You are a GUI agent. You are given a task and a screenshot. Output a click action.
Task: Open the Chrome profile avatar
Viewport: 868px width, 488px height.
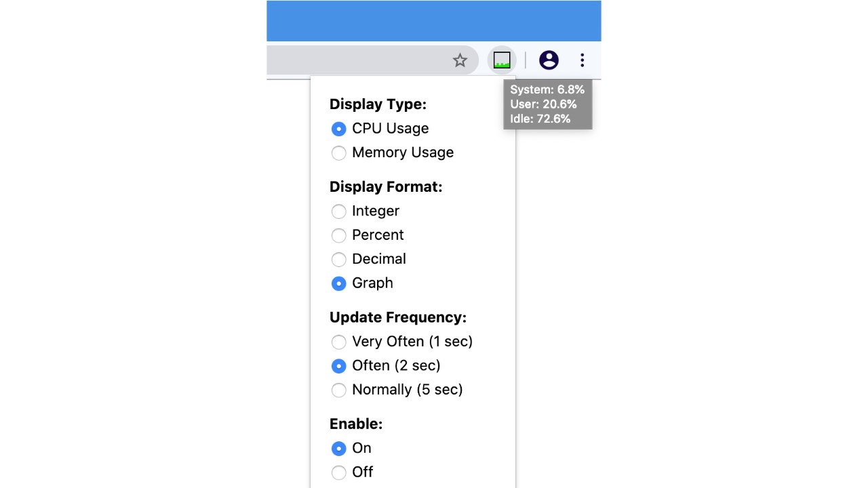(x=549, y=60)
